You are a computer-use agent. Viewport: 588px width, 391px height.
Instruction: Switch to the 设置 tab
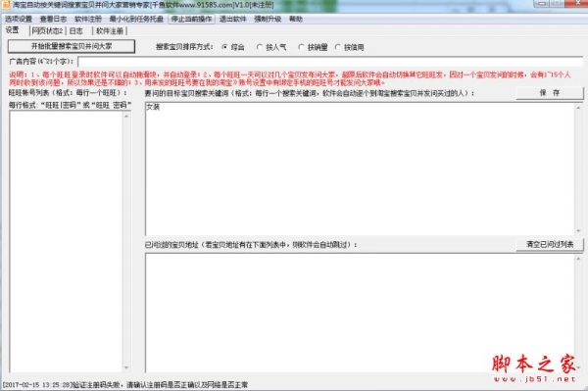(13, 30)
